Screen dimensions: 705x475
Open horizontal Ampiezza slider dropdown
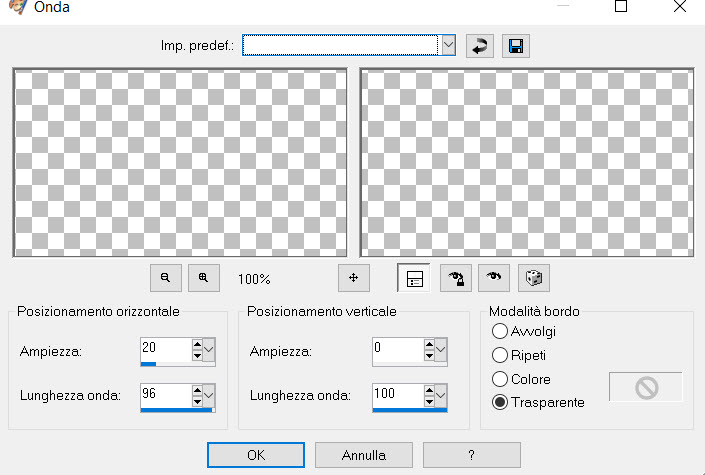point(209,349)
